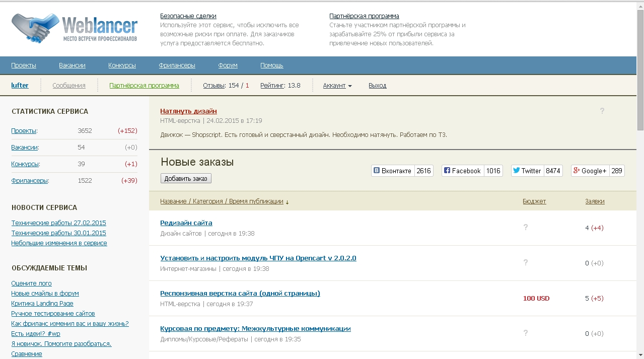Click budget question mark for Курсовая по предмету

click(526, 333)
